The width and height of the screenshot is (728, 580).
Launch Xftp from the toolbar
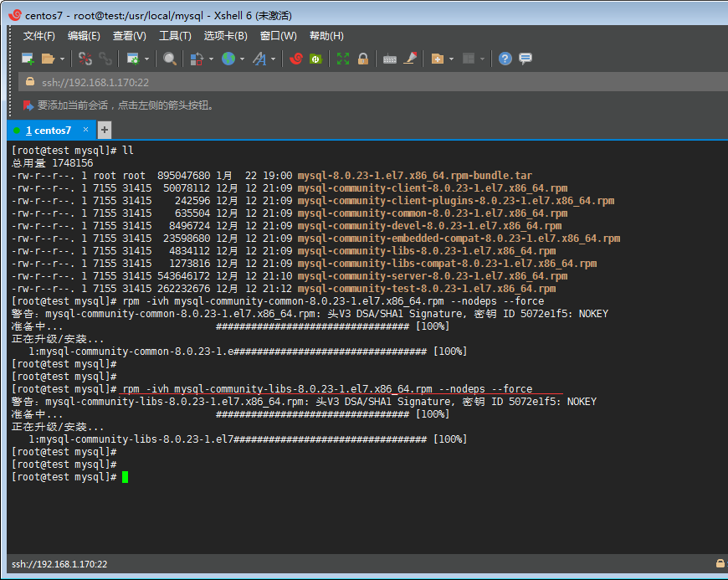(x=315, y=59)
